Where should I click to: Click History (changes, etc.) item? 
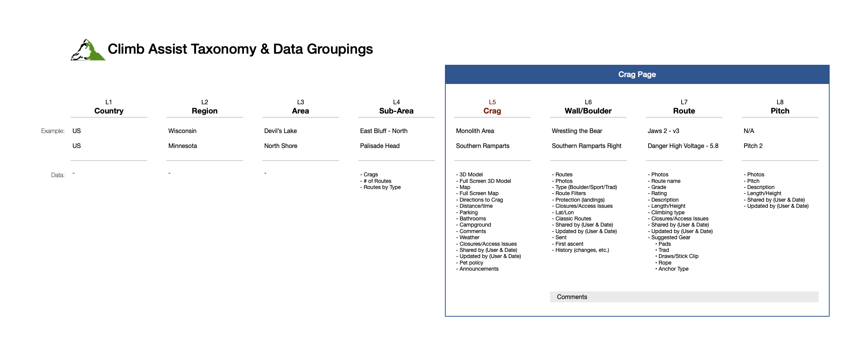click(580, 250)
